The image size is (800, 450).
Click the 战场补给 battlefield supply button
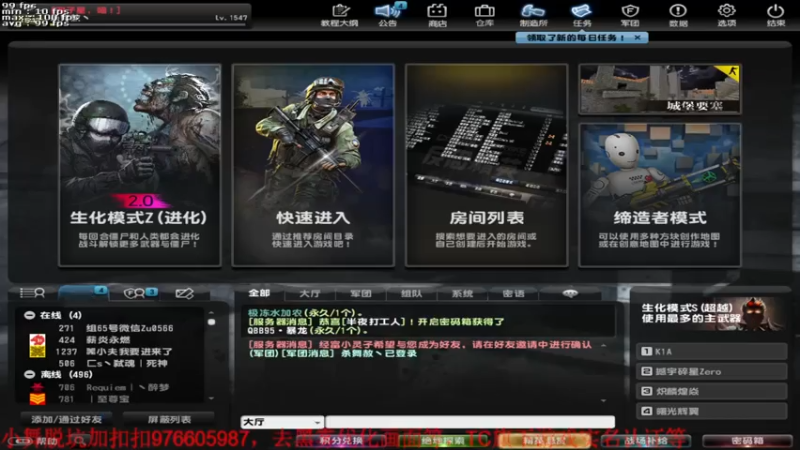click(646, 441)
